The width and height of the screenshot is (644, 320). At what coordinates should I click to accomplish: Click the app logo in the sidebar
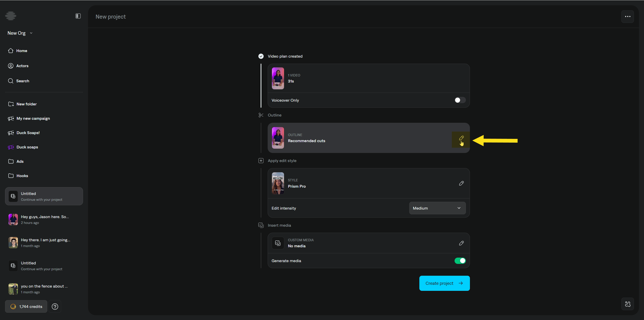11,16
